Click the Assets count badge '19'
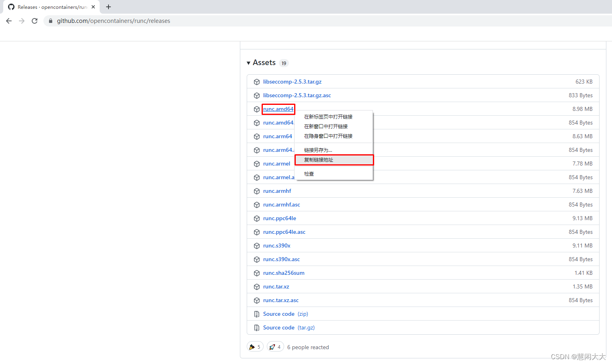The width and height of the screenshot is (612, 364). click(284, 63)
